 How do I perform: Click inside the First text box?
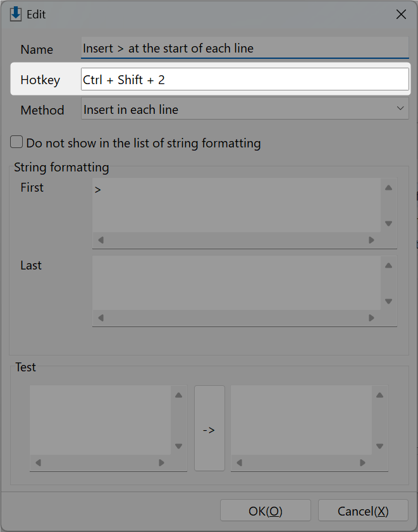pyautogui.click(x=237, y=205)
